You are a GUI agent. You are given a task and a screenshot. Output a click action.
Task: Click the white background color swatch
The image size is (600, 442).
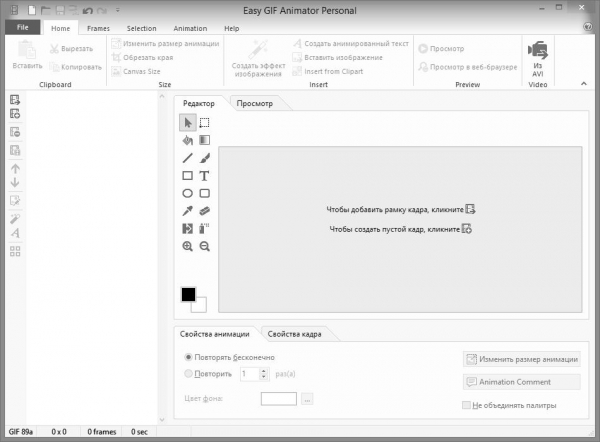201,306
